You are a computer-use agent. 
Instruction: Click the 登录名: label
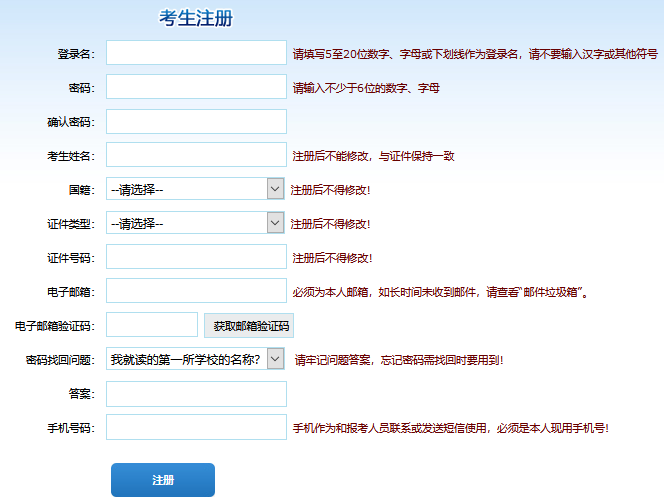tap(76, 54)
